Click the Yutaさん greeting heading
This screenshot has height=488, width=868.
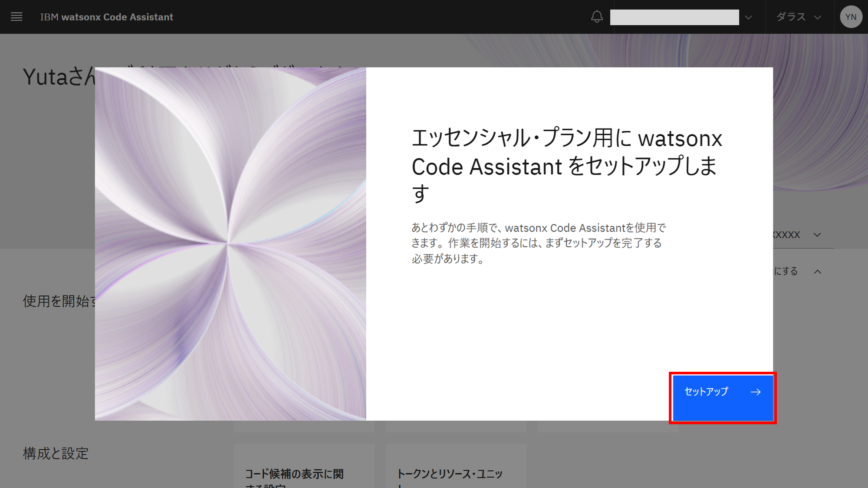coord(59,77)
